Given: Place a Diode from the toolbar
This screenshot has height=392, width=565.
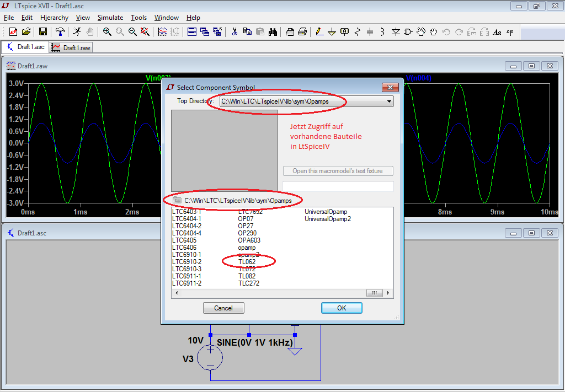Looking at the screenshot, I should coord(395,32).
